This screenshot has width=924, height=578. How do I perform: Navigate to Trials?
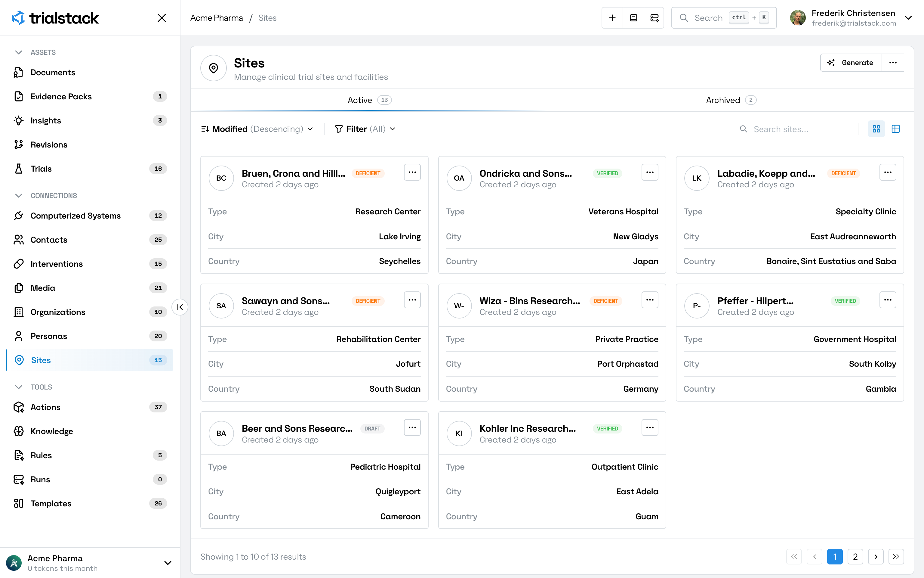pyautogui.click(x=90, y=169)
